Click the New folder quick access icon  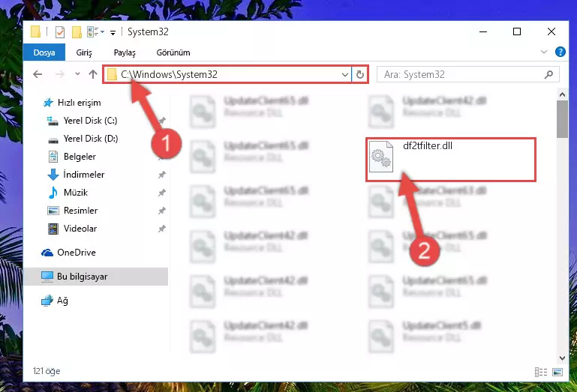[x=77, y=32]
